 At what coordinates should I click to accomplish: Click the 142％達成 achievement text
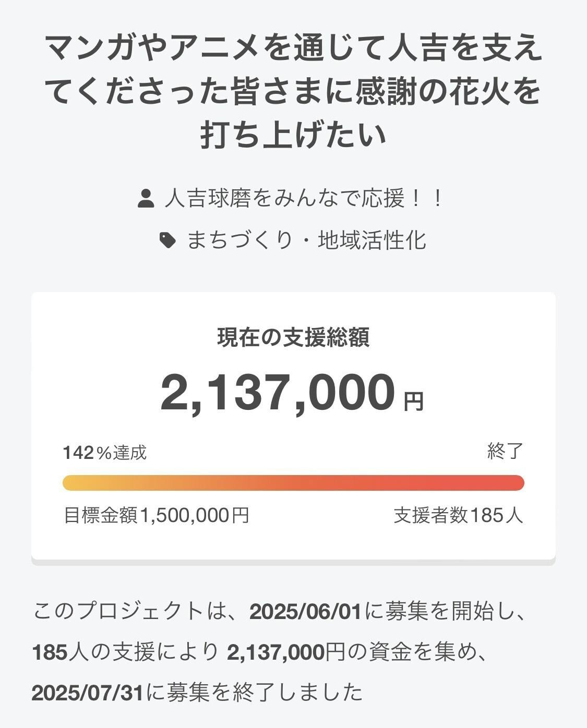click(x=105, y=453)
